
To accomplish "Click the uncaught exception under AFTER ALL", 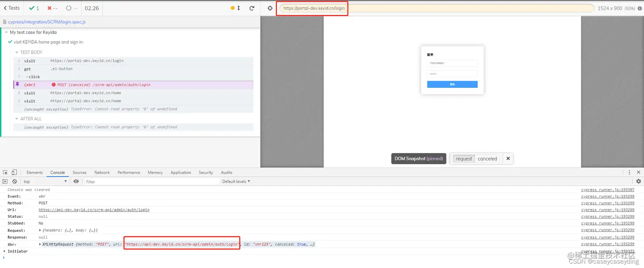I will [133, 127].
